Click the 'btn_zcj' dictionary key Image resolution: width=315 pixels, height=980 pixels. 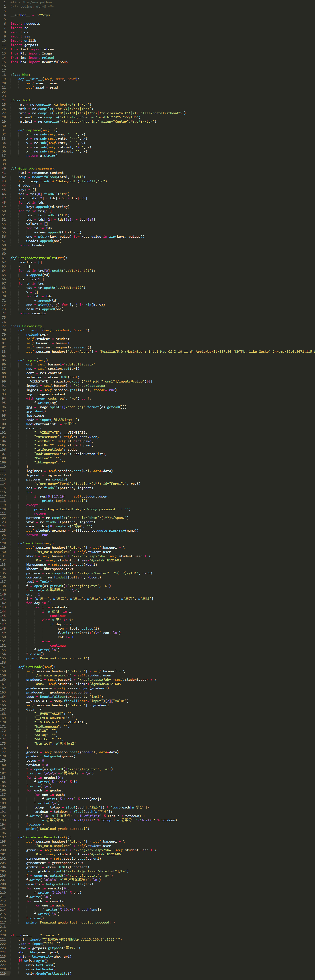pos(43,743)
